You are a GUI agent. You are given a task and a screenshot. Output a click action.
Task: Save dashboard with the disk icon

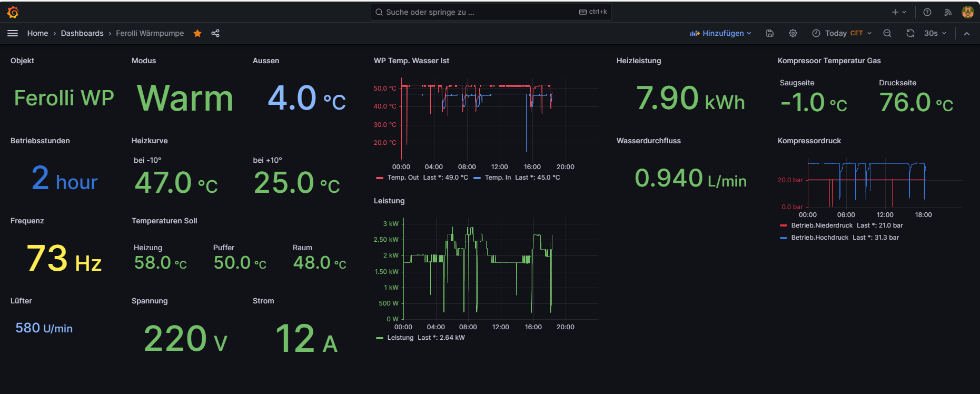coord(769,33)
